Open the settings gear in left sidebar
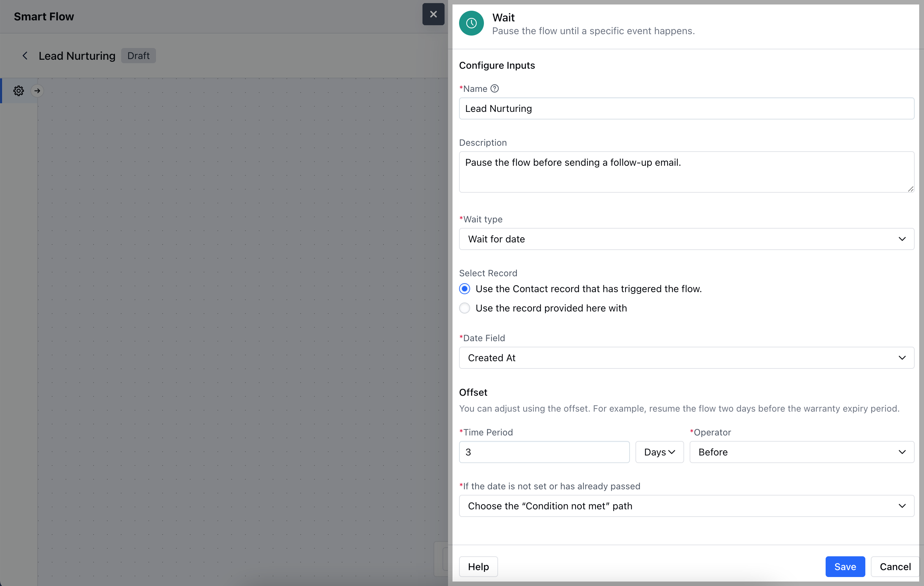The height and width of the screenshot is (586, 924). pos(18,91)
